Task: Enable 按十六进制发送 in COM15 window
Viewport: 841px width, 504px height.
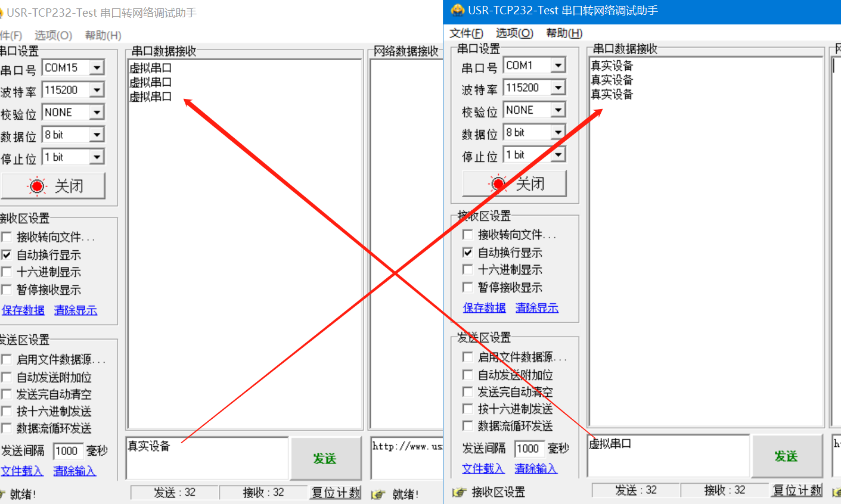Action: pyautogui.click(x=6, y=411)
